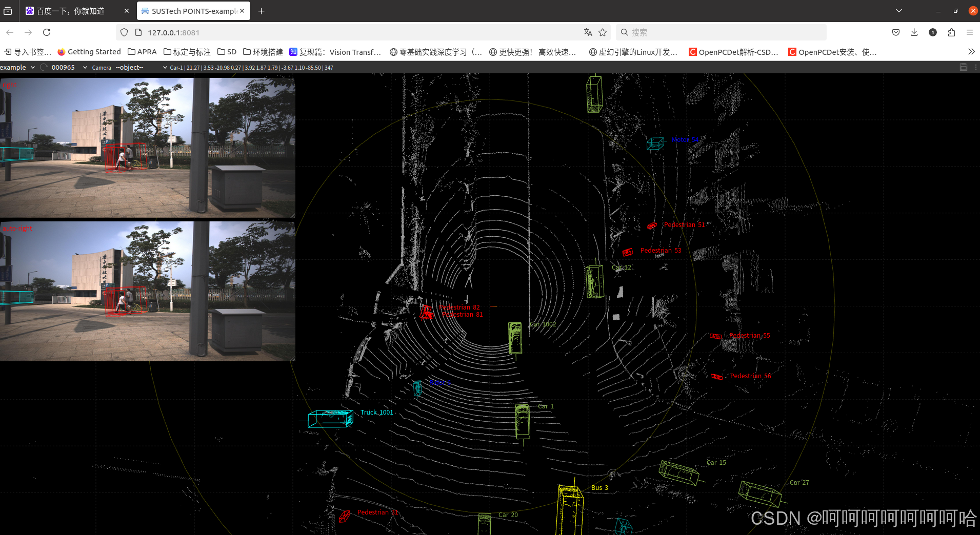Click the Camera button in the header
Viewport: 980px width, 535px height.
point(102,68)
